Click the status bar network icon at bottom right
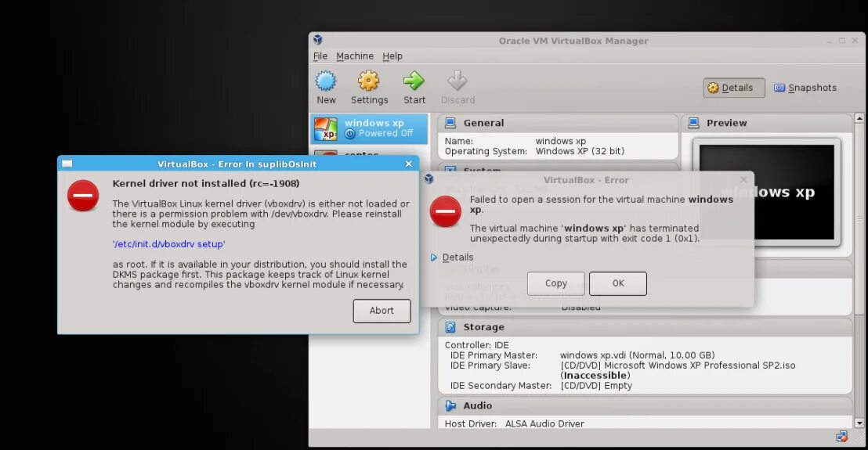The width and height of the screenshot is (868, 450). (841, 437)
